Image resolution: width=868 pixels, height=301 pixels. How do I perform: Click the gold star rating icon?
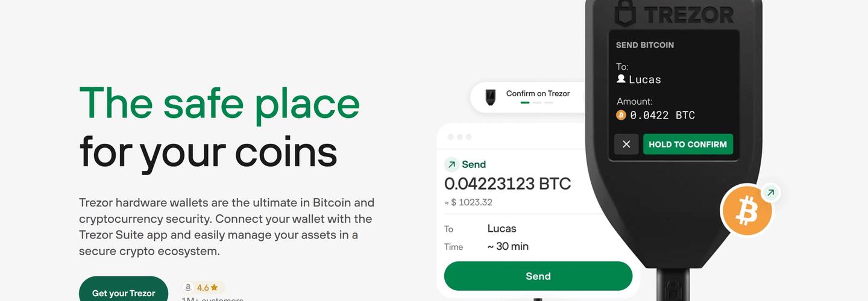tap(214, 288)
